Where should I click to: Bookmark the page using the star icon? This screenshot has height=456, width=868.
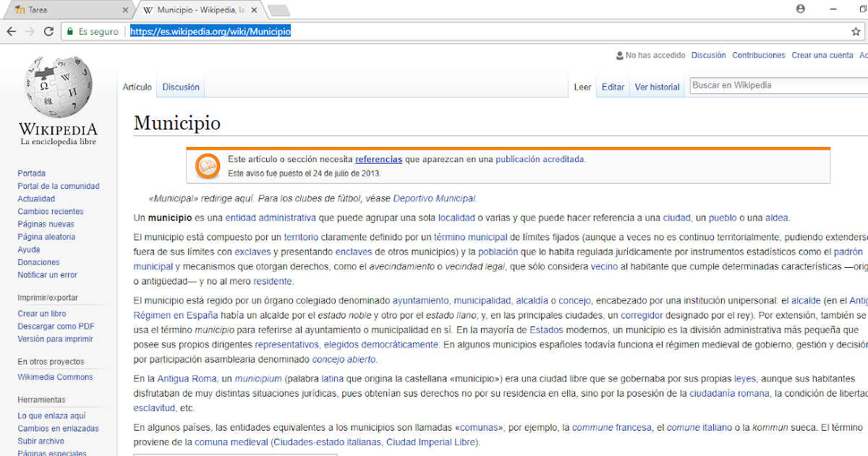(x=855, y=31)
